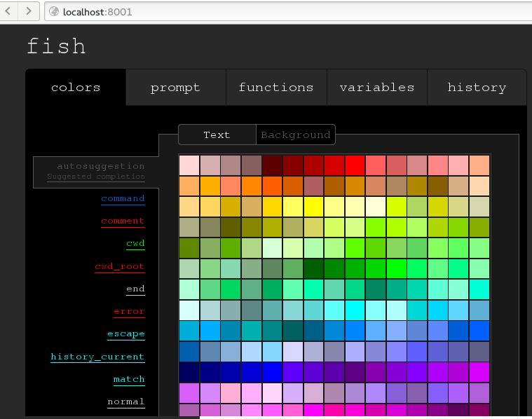
Task: Choose the end color setting
Action: [x=135, y=289]
